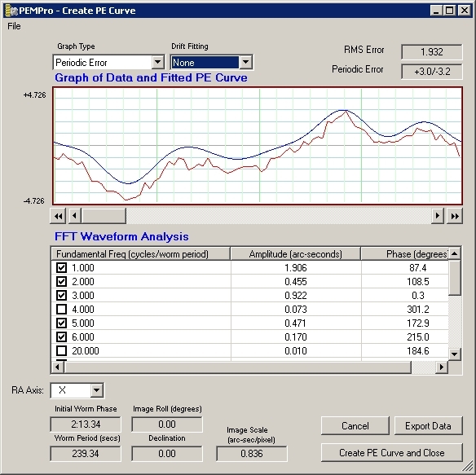Uncheck the 1.000 fundamental frequency
Image resolution: width=476 pixels, height=475 pixels.
(62, 268)
